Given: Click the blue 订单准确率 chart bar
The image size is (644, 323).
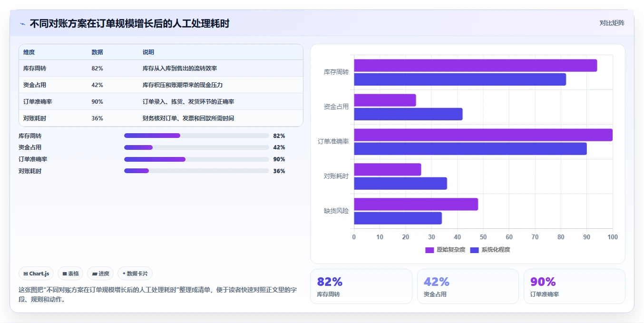Looking at the screenshot, I should (x=470, y=149).
